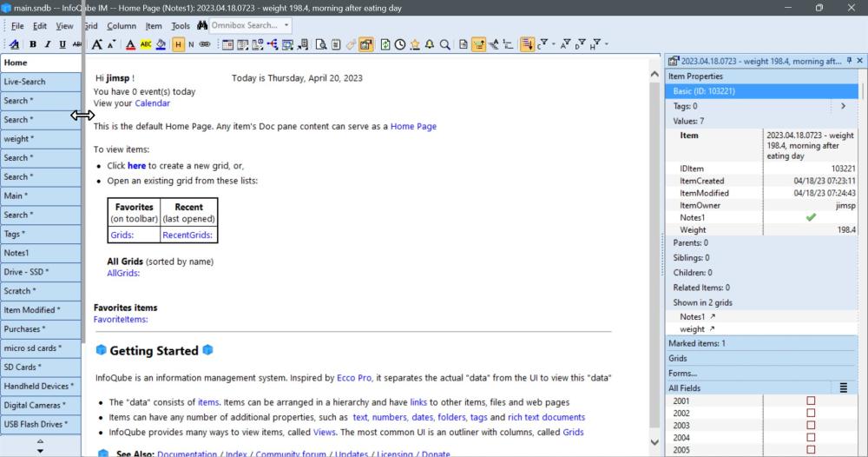Expand the Forms... section
868x457 pixels.
click(761, 374)
